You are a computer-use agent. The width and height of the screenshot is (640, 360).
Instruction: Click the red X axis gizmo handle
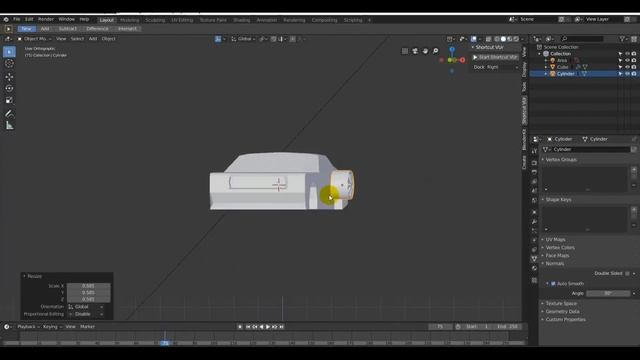coord(462,60)
